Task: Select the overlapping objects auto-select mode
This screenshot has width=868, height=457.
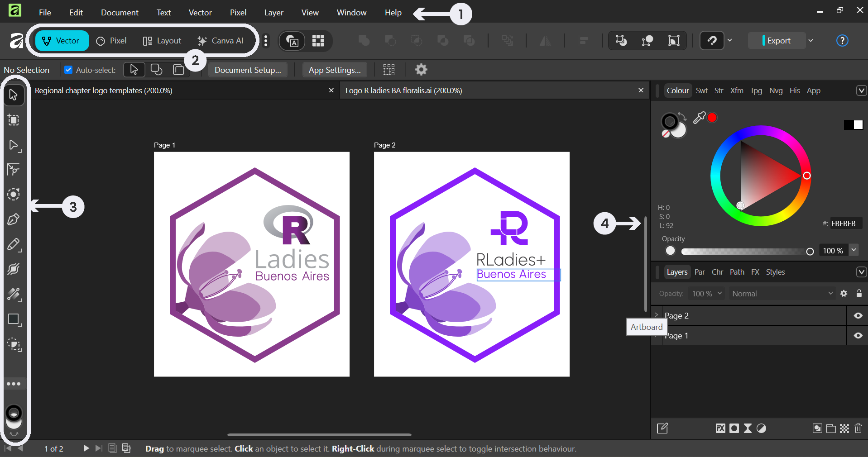Action: tap(156, 70)
